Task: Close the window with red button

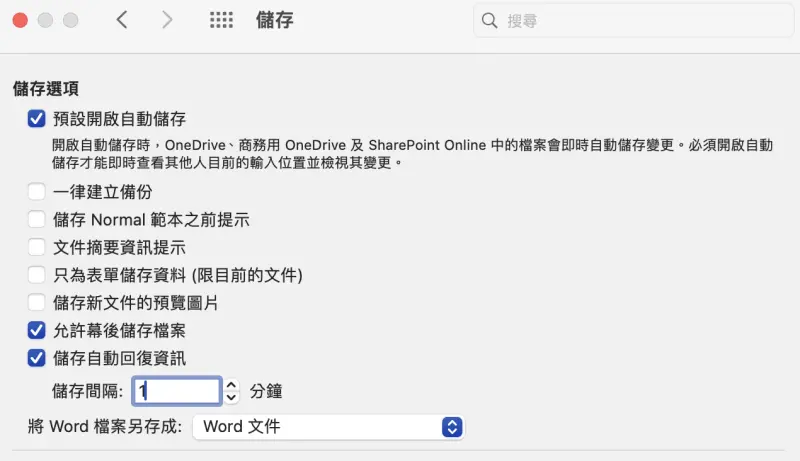Action: point(20,20)
